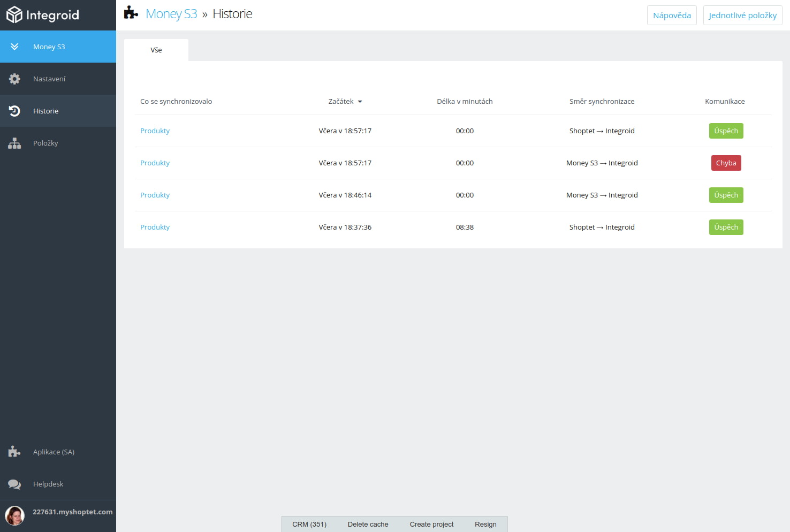Click the Helpdesk chat bubbles icon
This screenshot has height=532, width=790.
pyautogui.click(x=14, y=484)
